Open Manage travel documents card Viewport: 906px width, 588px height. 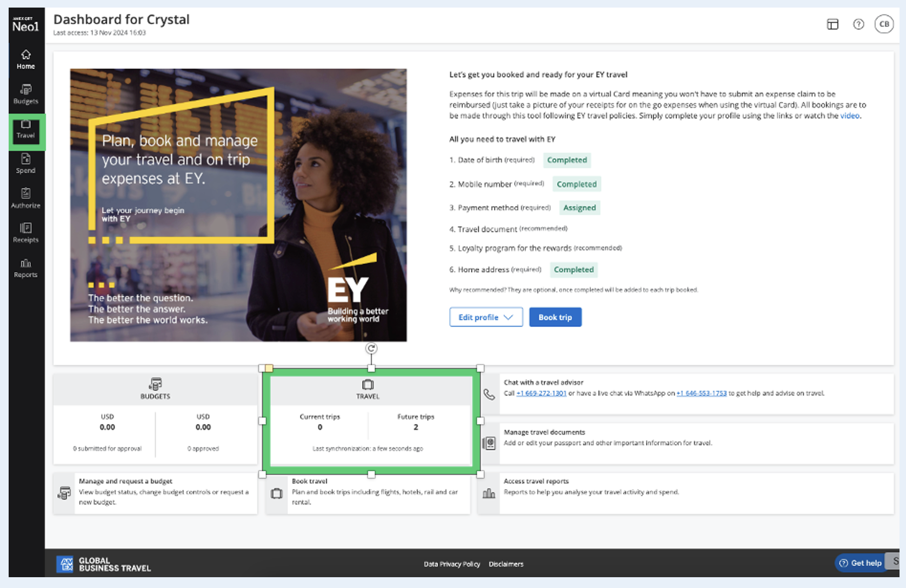(685, 444)
